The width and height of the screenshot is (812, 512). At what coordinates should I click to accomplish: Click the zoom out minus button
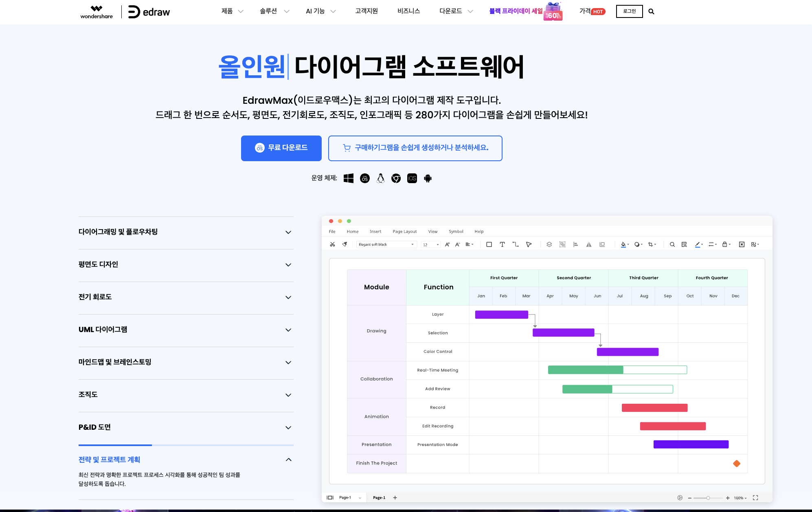[x=689, y=498]
